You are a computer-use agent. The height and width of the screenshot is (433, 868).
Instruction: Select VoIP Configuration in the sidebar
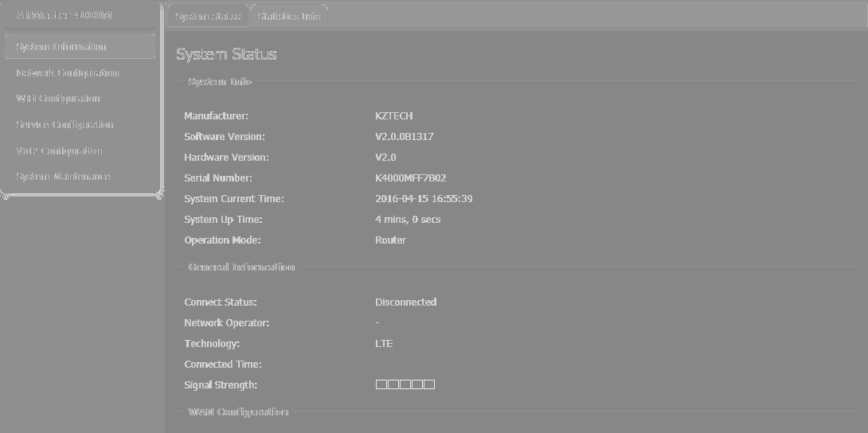click(59, 150)
